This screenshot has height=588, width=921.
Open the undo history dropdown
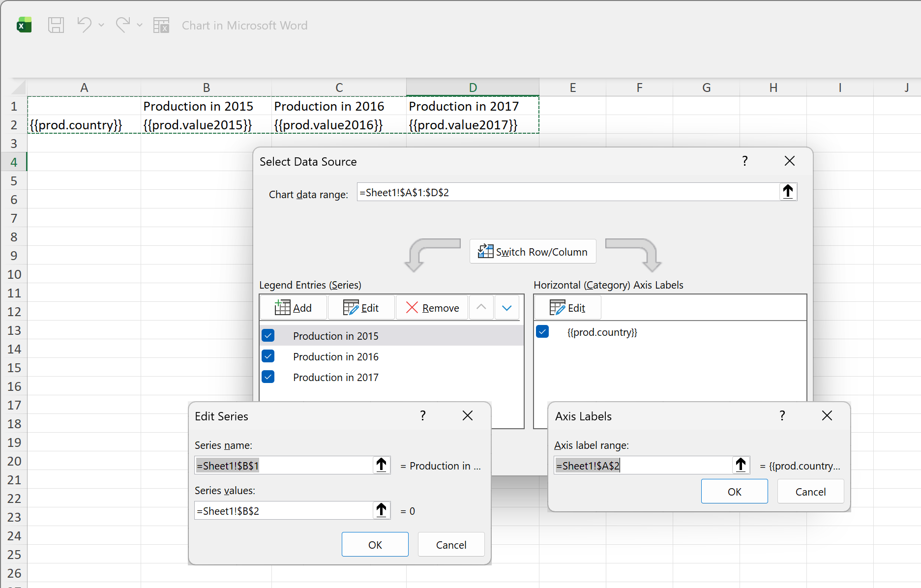(x=101, y=25)
